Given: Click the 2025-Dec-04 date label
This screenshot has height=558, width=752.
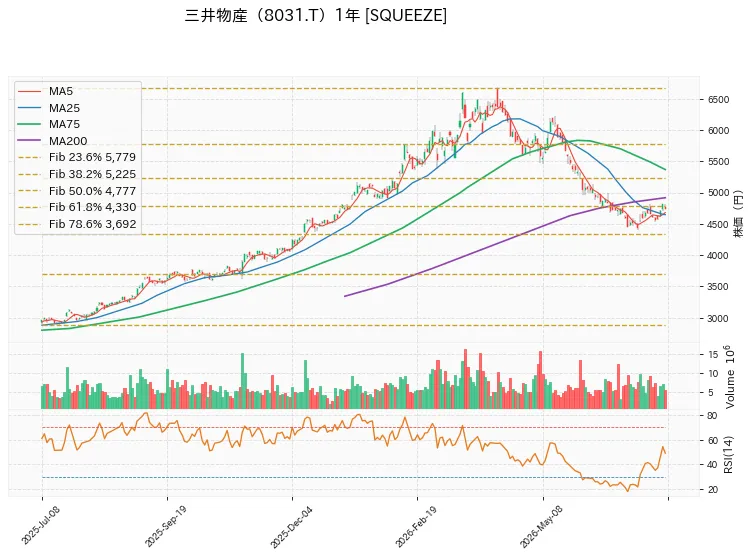Looking at the screenshot, I should tap(292, 526).
